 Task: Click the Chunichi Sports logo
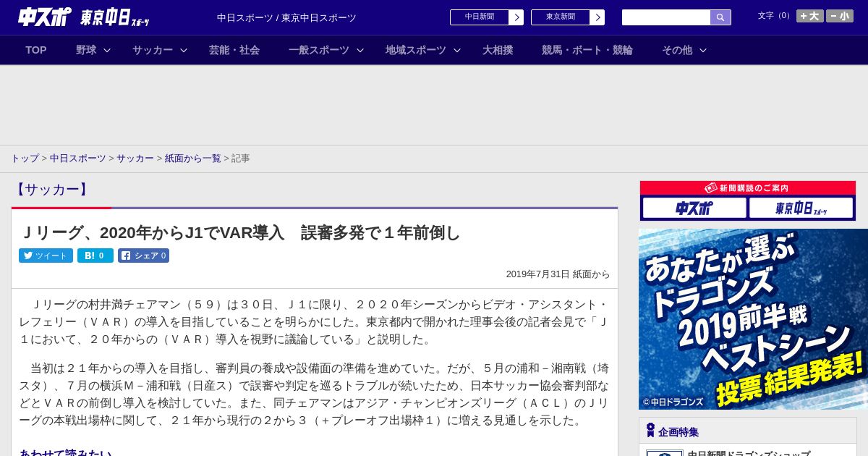coord(45,17)
